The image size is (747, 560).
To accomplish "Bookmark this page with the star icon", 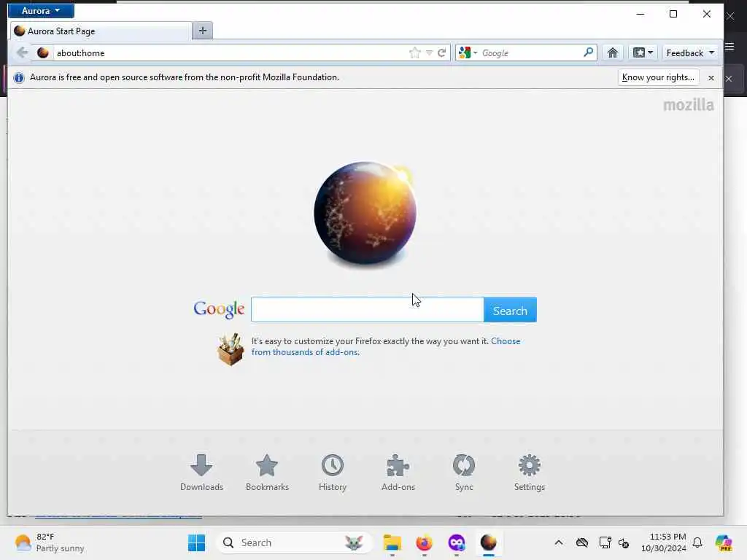I will (415, 52).
